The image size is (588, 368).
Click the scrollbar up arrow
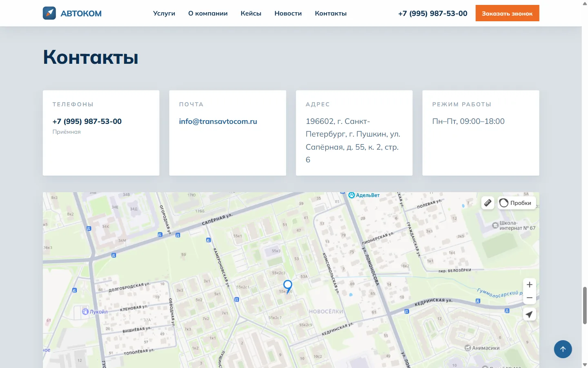585,3
